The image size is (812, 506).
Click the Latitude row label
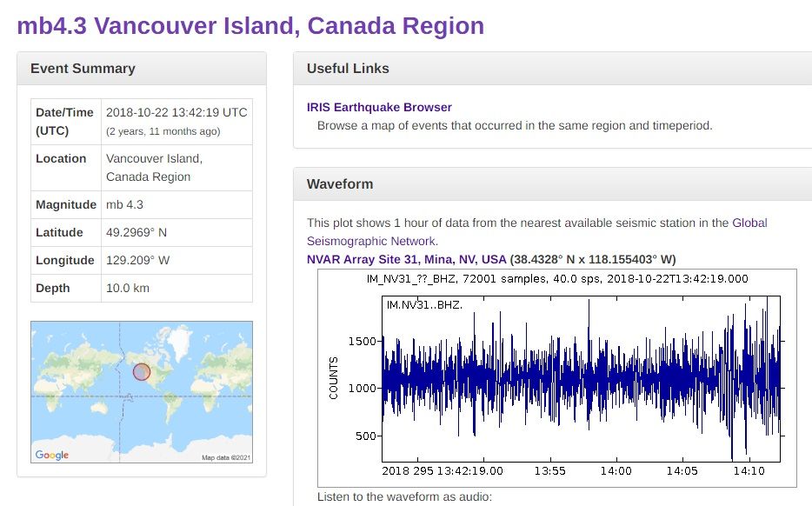coord(59,232)
